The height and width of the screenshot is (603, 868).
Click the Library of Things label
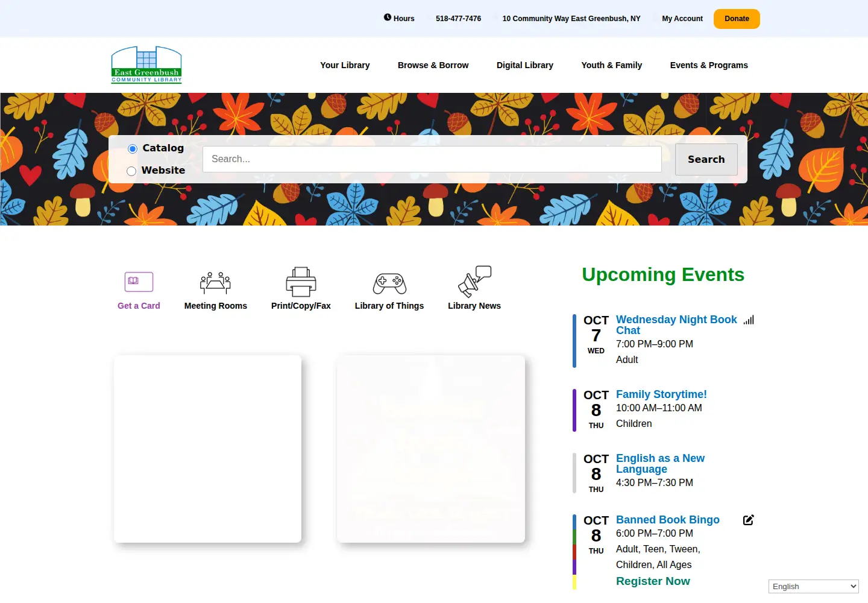point(389,306)
